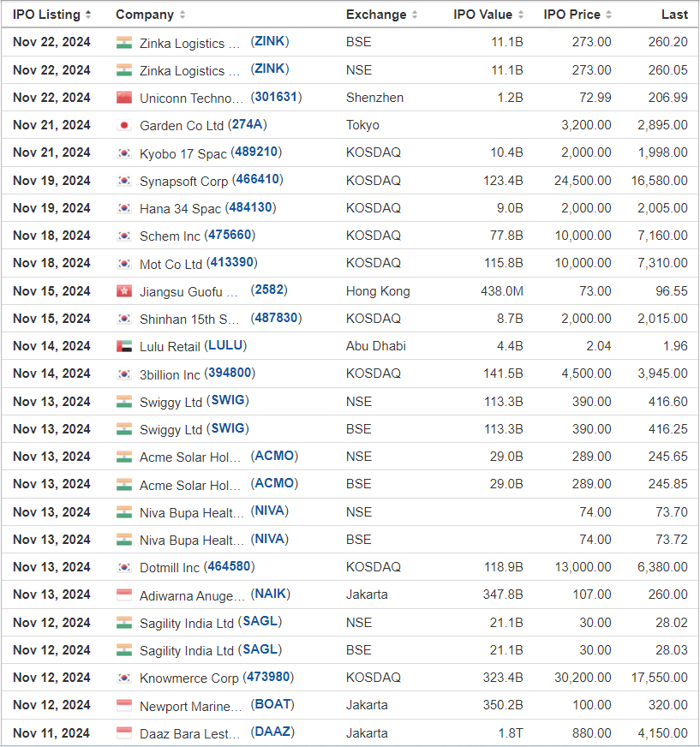Click Korea flag next to Dotmill Inc
The width and height of the screenshot is (700, 747).
(x=124, y=567)
